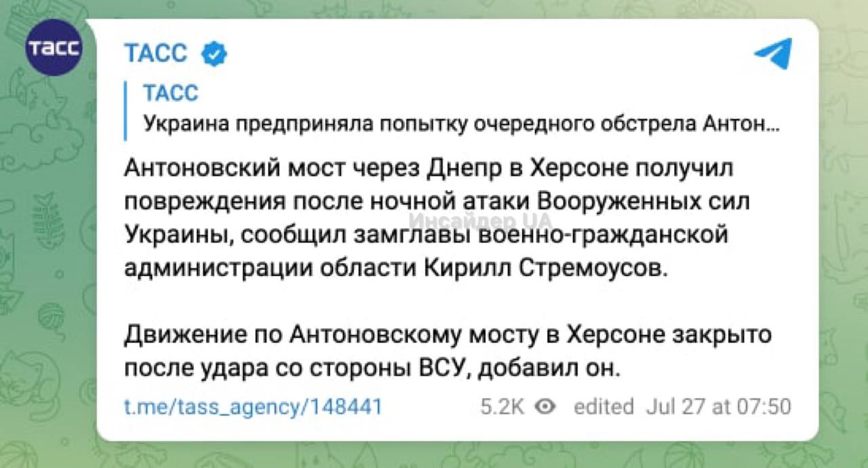
Task: Click the 5.2K view count
Action: (x=502, y=406)
